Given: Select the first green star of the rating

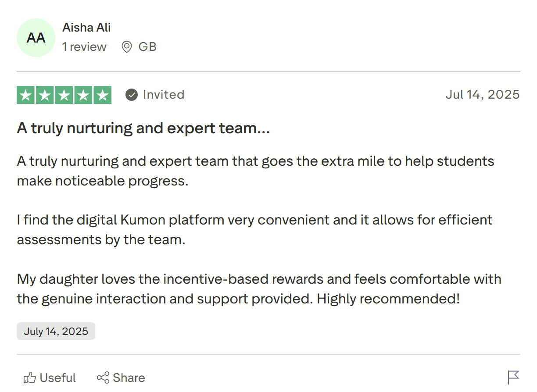Looking at the screenshot, I should (25, 95).
